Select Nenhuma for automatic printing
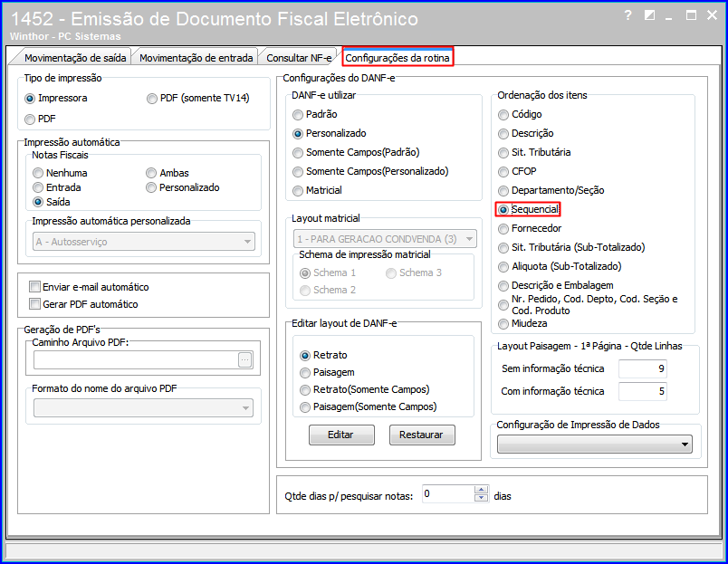 pos(60,173)
